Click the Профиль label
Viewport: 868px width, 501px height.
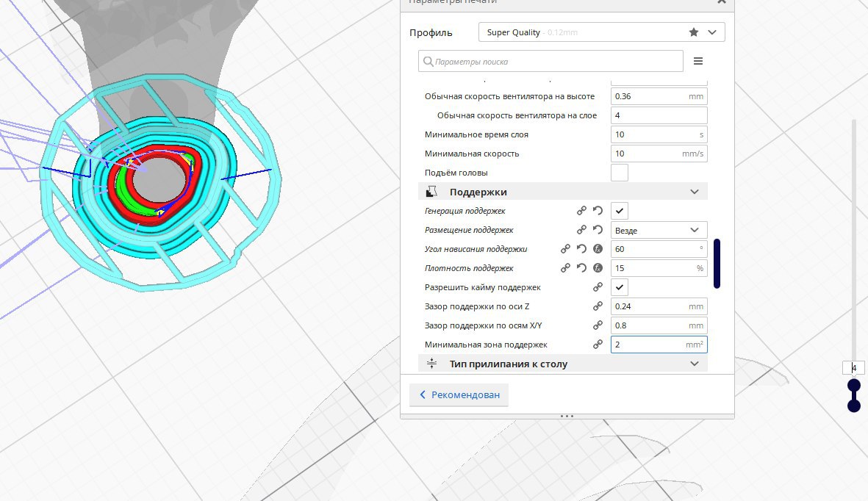pyautogui.click(x=431, y=32)
